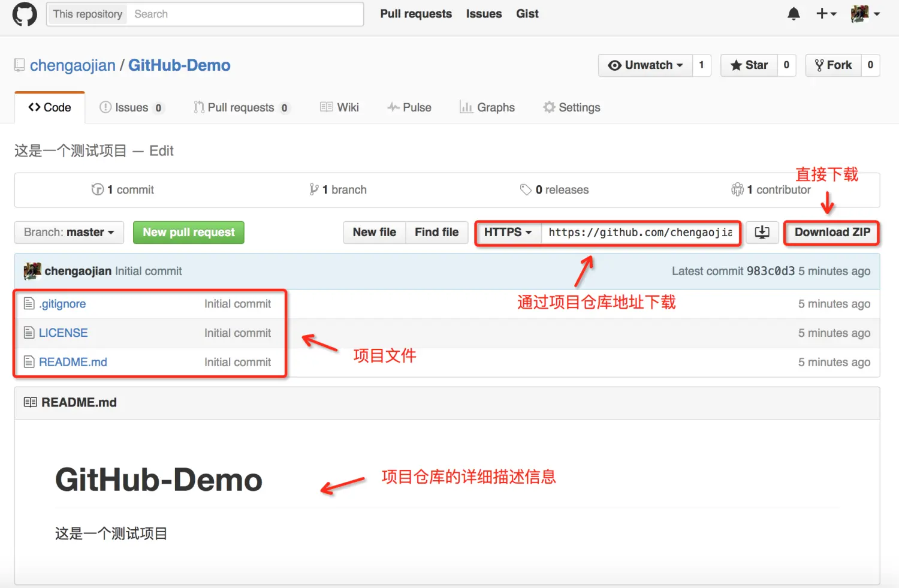
Task: Click This repository search scope label
Action: click(x=88, y=14)
